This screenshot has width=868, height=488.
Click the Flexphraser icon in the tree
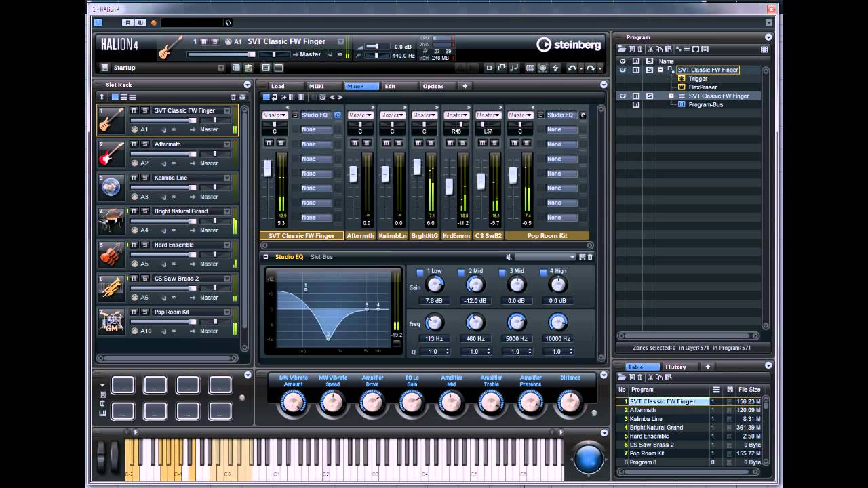coord(683,87)
